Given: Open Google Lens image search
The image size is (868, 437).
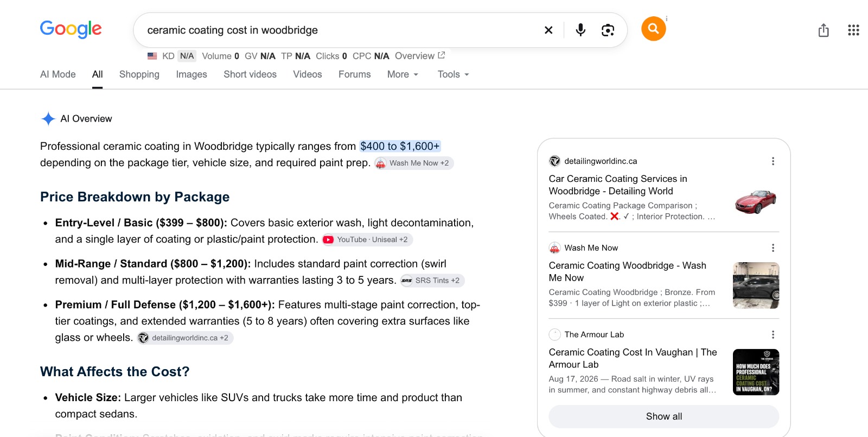Looking at the screenshot, I should pos(608,30).
